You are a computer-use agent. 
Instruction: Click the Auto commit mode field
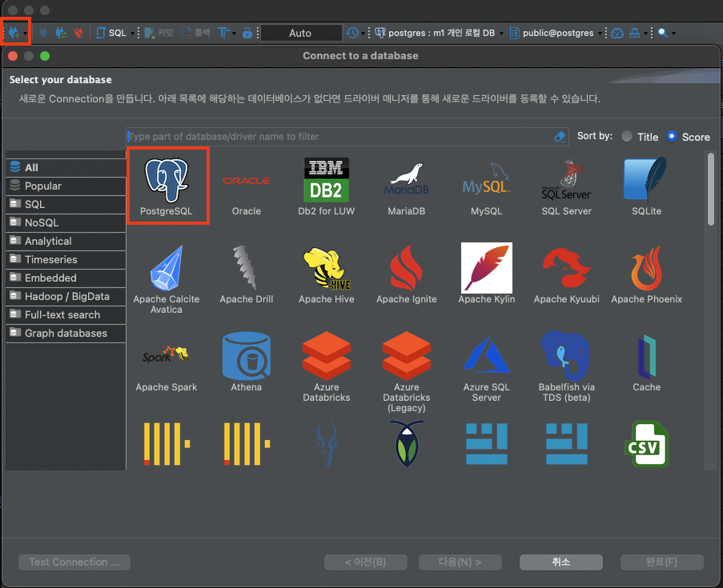tap(301, 33)
